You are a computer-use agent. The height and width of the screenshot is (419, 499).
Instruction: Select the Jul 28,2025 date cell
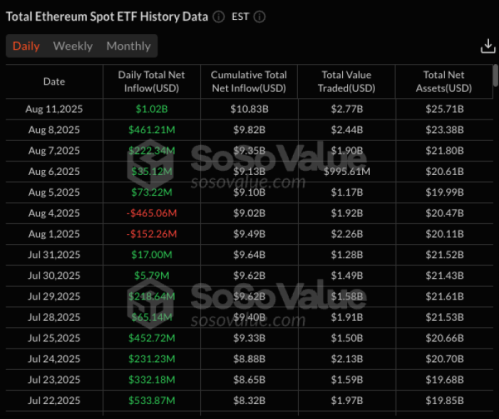(x=54, y=317)
